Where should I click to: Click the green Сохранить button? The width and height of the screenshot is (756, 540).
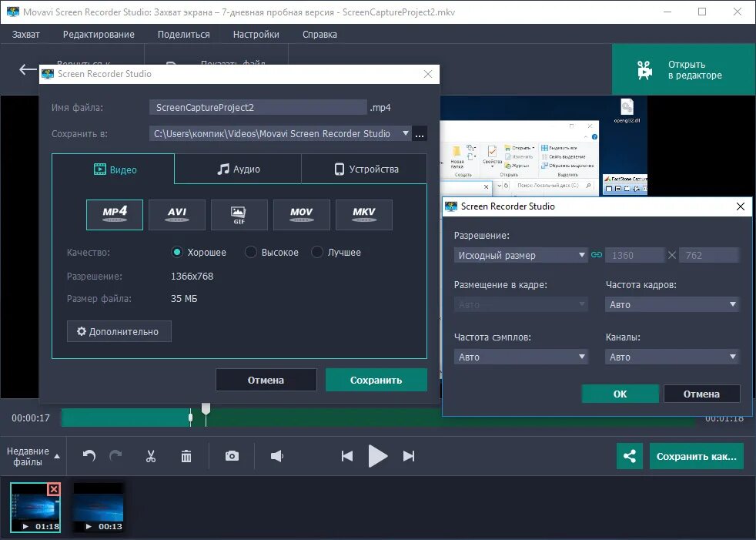click(x=376, y=380)
